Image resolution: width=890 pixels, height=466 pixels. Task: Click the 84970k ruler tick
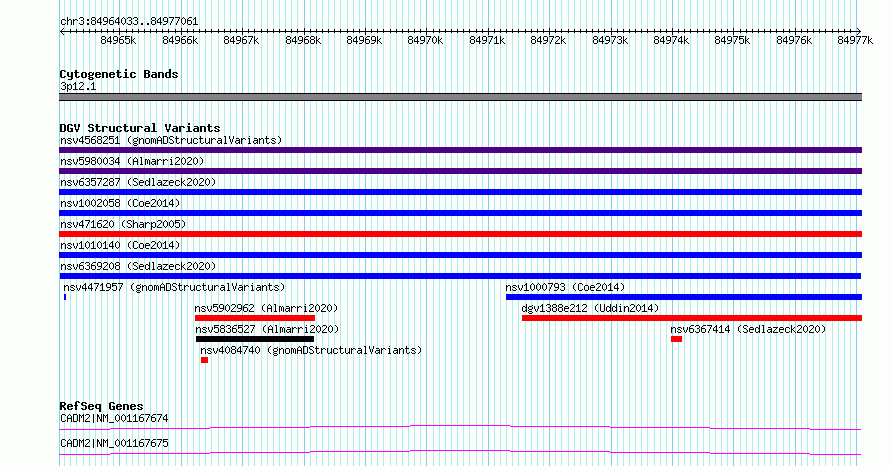[426, 40]
